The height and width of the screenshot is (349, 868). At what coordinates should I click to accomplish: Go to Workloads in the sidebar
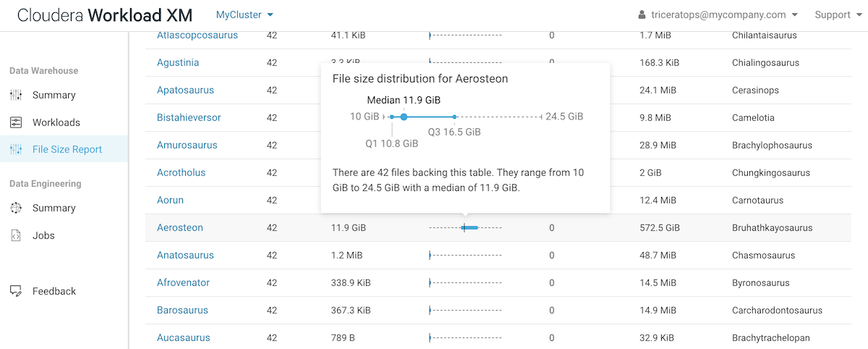[56, 122]
